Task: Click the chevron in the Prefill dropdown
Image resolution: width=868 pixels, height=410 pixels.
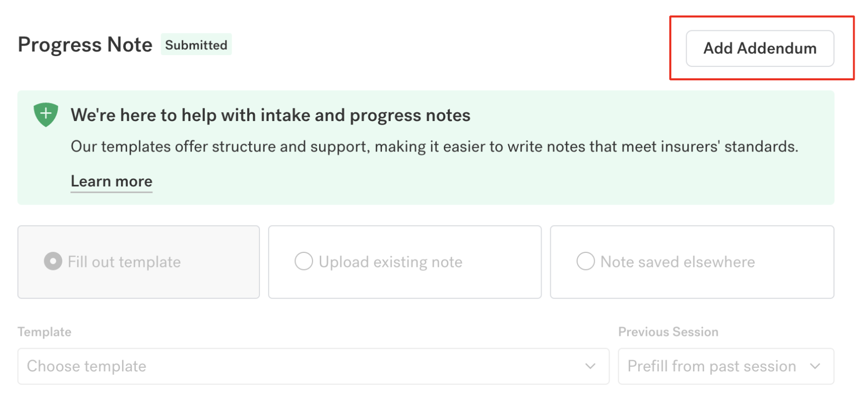Action: click(x=814, y=366)
